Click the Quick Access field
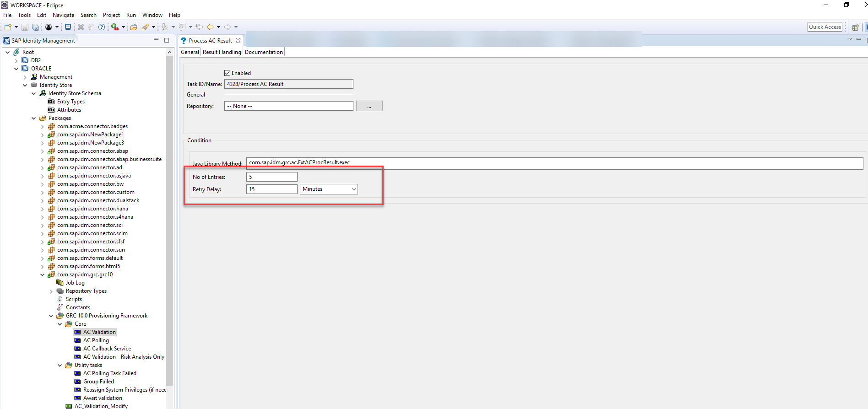 pyautogui.click(x=825, y=27)
